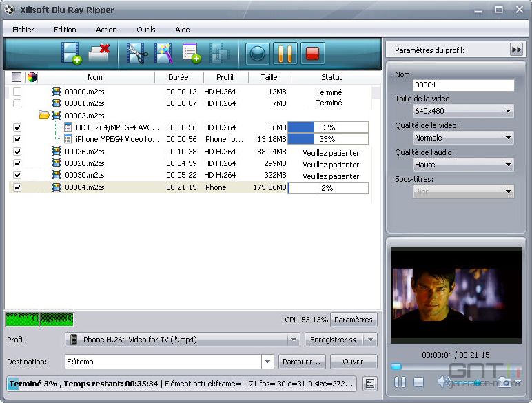Click the film icon of 00026.m2ts
532x403 pixels.
(57, 152)
